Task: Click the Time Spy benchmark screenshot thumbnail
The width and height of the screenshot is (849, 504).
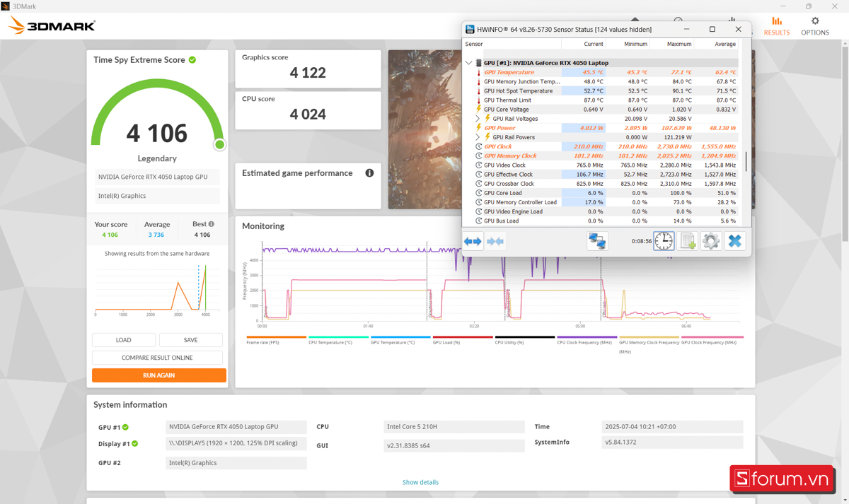Action: pos(424,129)
